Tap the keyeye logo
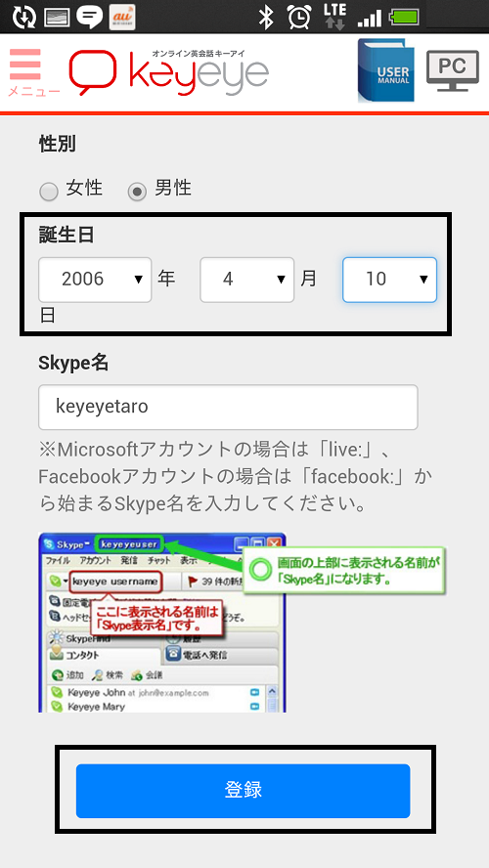The image size is (489, 868). coord(168,73)
